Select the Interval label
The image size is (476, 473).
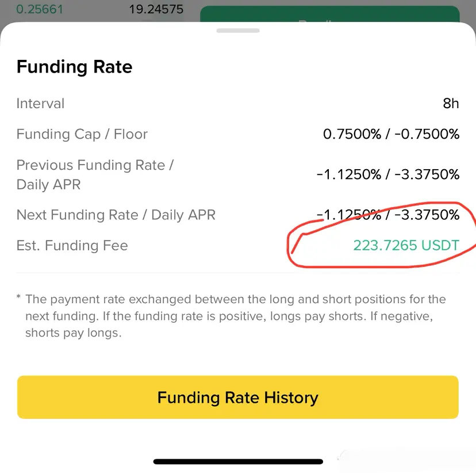[x=40, y=104]
